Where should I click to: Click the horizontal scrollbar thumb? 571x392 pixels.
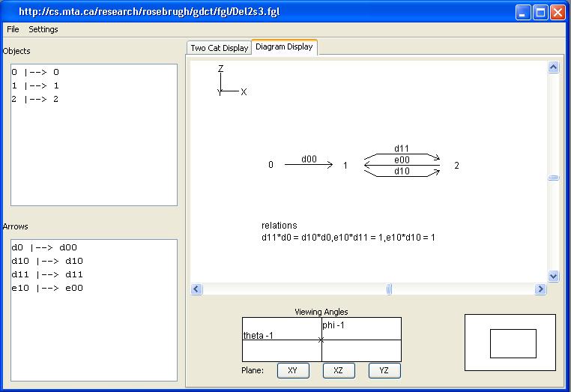[x=389, y=289]
